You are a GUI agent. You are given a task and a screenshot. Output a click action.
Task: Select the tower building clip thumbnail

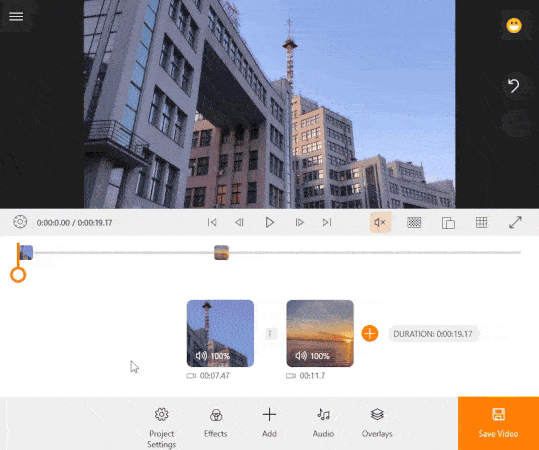pos(220,333)
